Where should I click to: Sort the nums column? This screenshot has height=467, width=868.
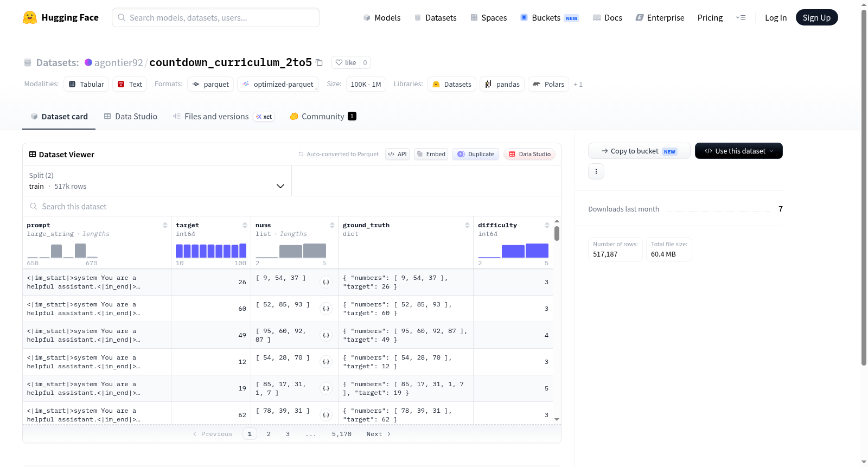332,225
